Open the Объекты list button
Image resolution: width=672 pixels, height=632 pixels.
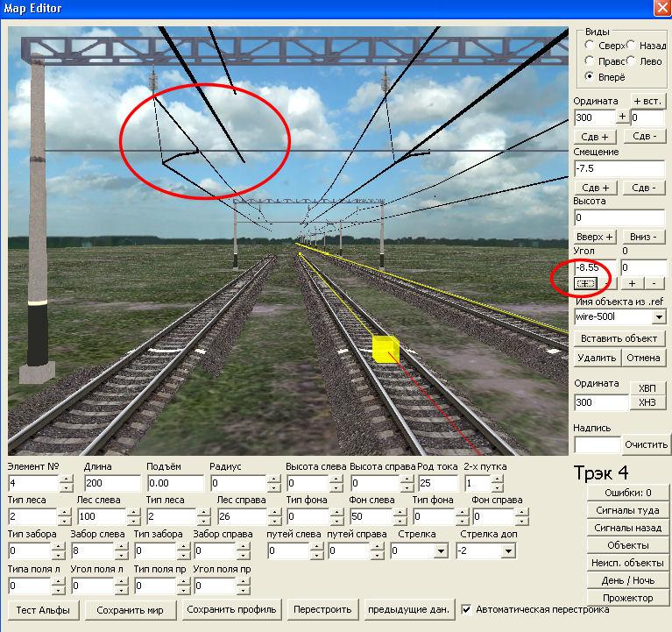point(627,545)
